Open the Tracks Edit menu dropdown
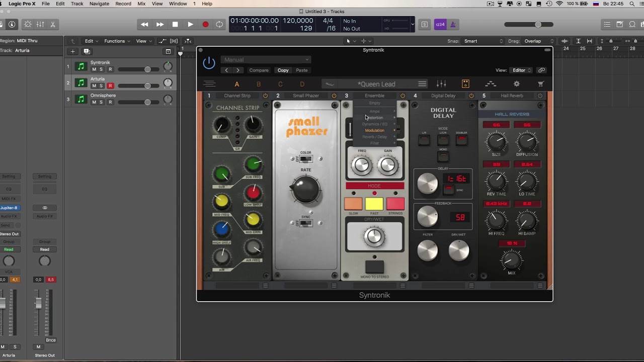This screenshot has width=644, height=362. [92, 41]
